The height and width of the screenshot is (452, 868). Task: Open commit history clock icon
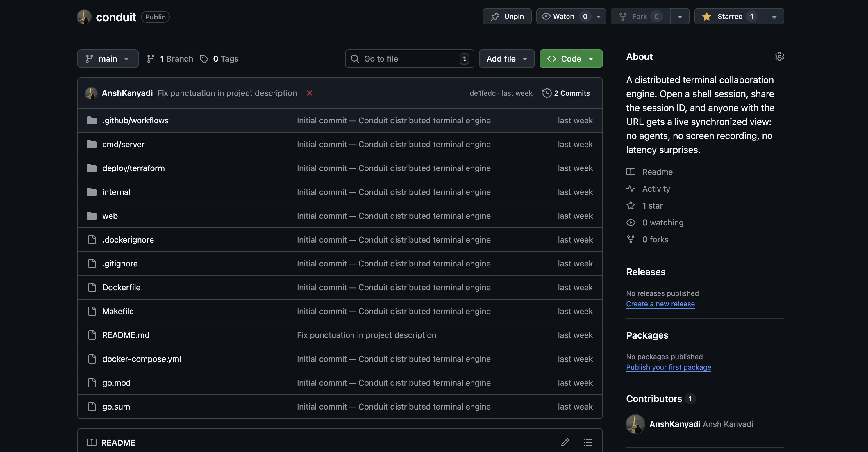(546, 93)
